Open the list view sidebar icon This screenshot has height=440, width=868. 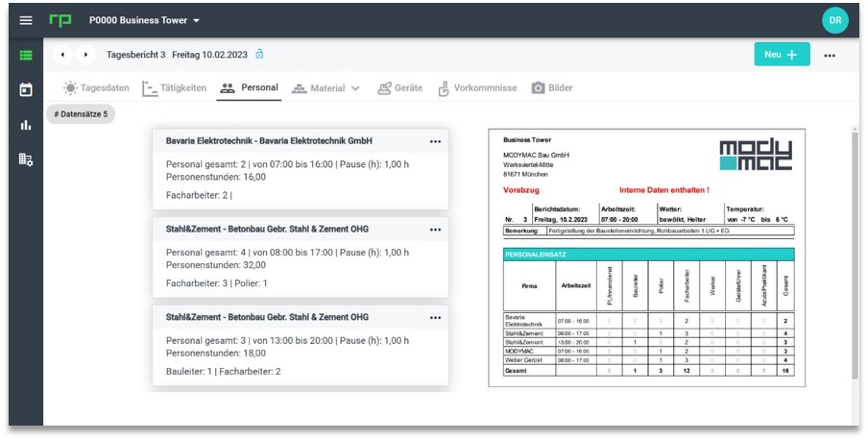26,56
